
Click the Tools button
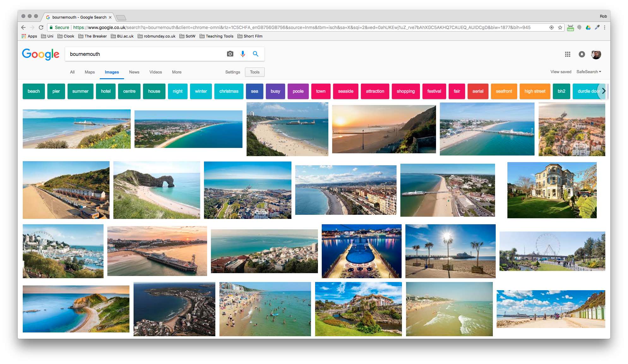coord(254,72)
